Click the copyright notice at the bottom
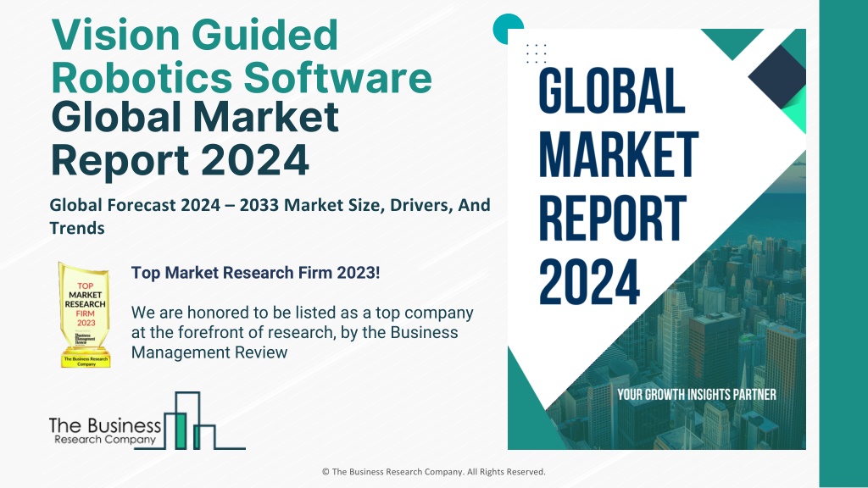Screen dimensions: 868x488 click(433, 472)
